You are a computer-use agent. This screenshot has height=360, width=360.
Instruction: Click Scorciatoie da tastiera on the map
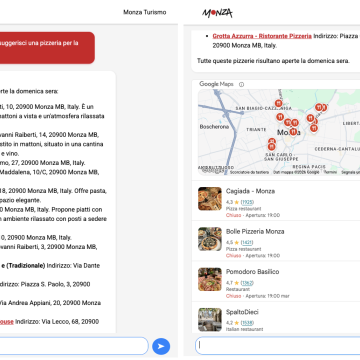pyautogui.click(x=249, y=172)
